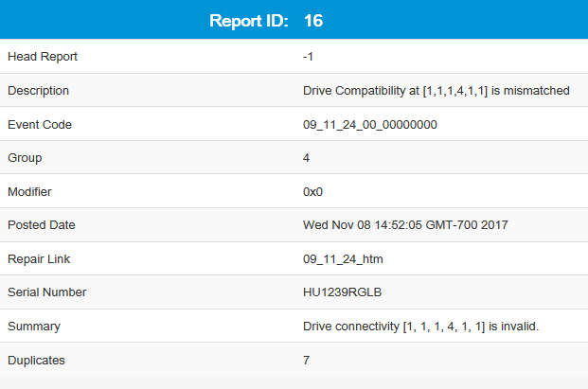This screenshot has height=389, width=588.
Task: Click the Duplicates count 7
Action: point(307,360)
